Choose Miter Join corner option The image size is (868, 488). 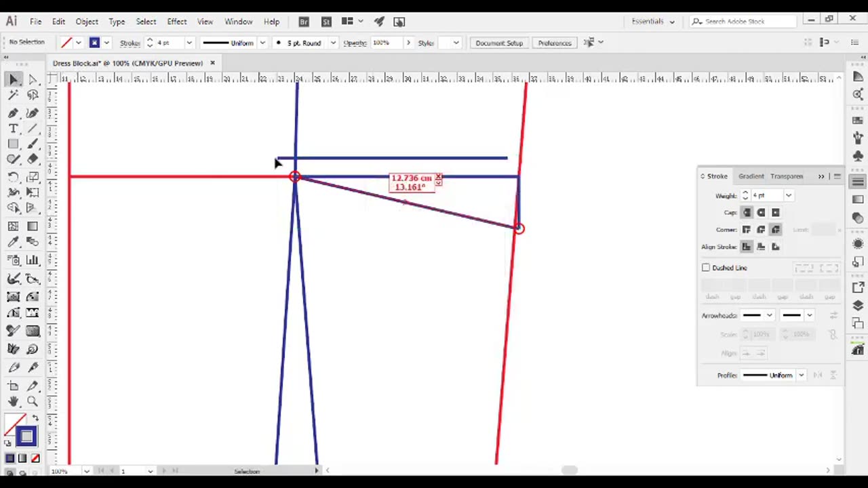[747, 230]
